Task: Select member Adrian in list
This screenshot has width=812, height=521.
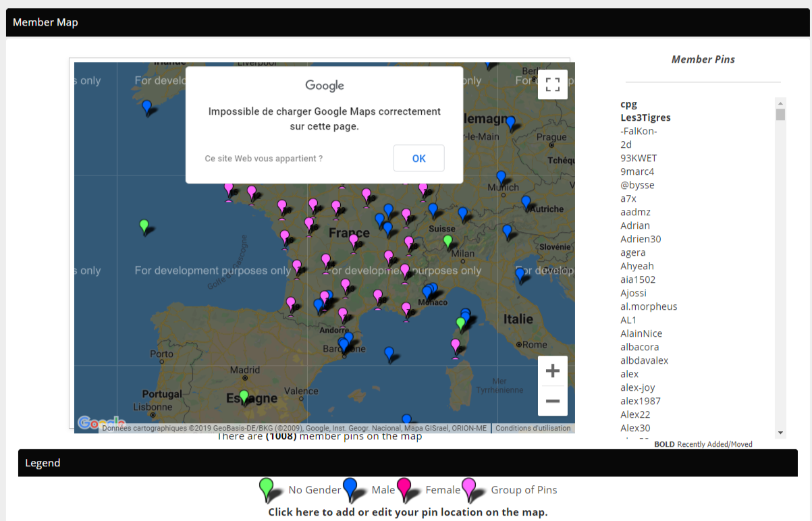Action: point(635,225)
